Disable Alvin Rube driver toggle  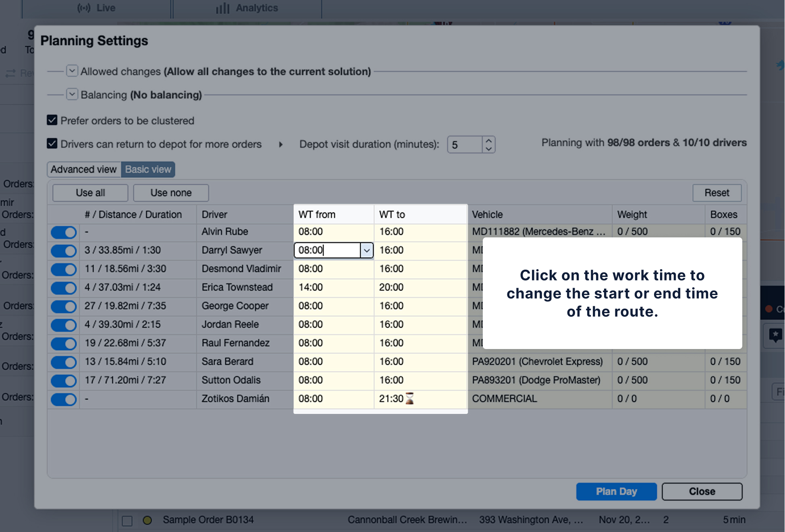pos(64,232)
